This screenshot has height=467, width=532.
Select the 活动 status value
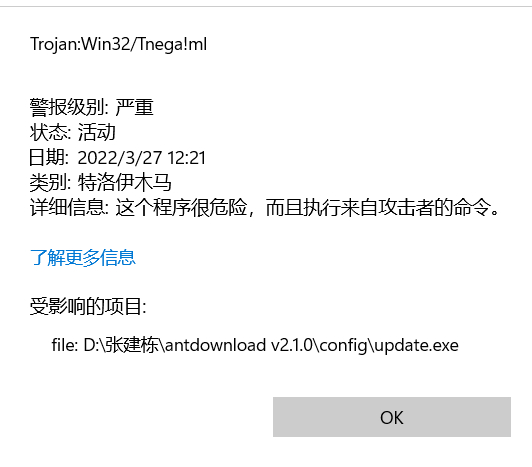tap(97, 132)
